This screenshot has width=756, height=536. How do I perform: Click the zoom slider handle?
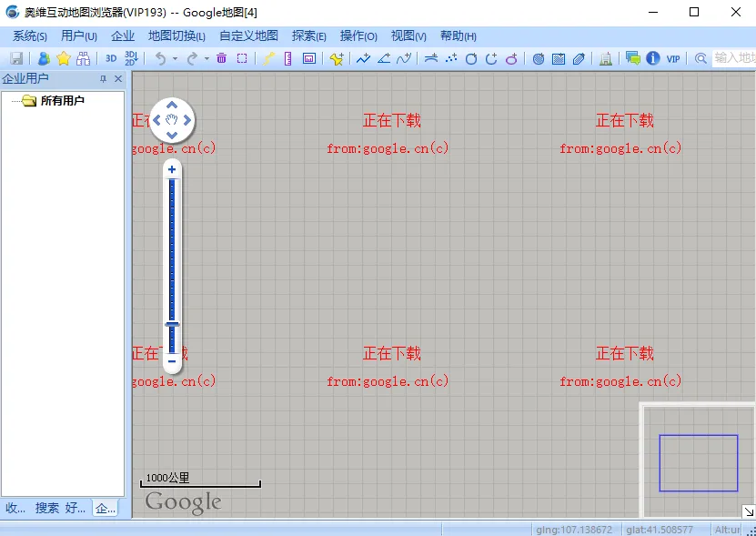pyautogui.click(x=172, y=324)
